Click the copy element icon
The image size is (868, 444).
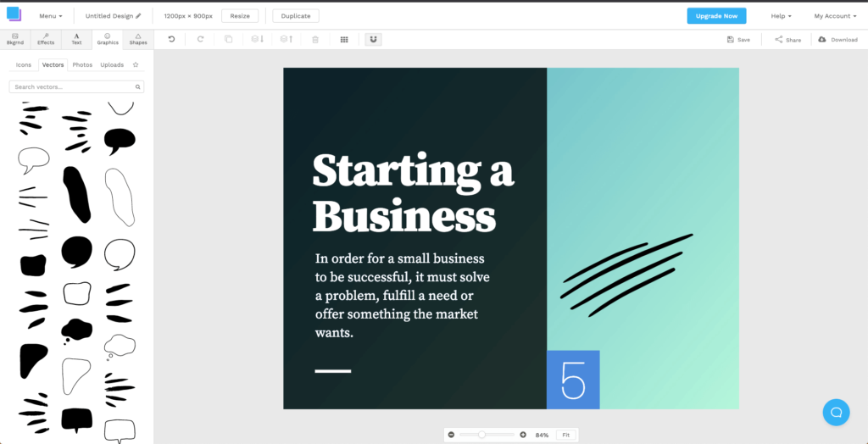[228, 39]
